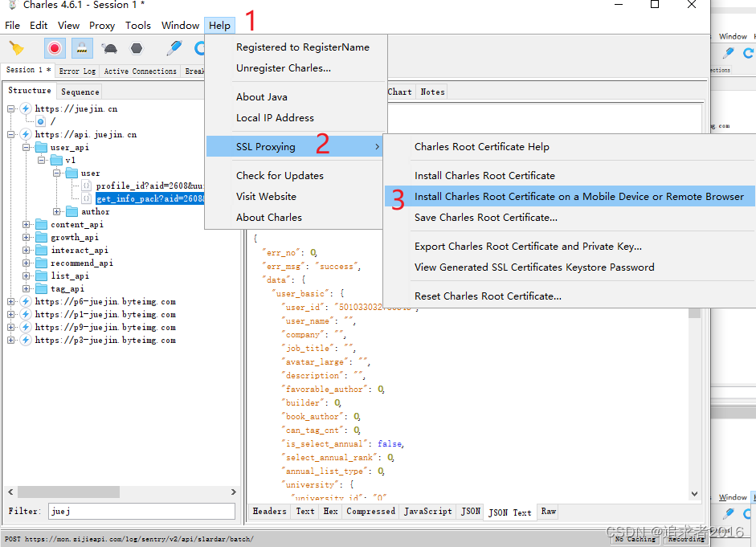Click the JSON pane scroll-down arrow
This screenshot has height=547, width=756.
(694, 493)
